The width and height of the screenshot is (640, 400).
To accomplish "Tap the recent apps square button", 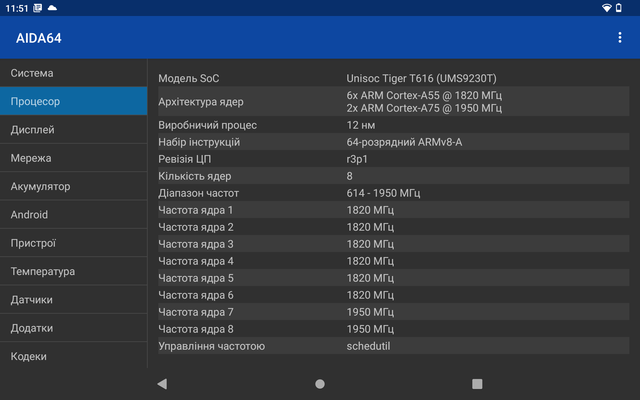I will click(x=477, y=384).
